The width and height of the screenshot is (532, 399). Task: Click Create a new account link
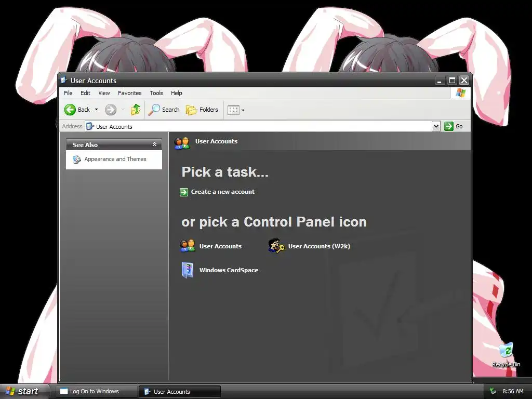click(222, 192)
